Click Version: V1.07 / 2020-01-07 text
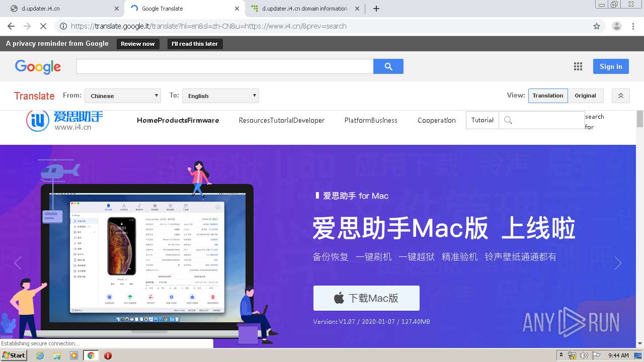 coord(371,322)
